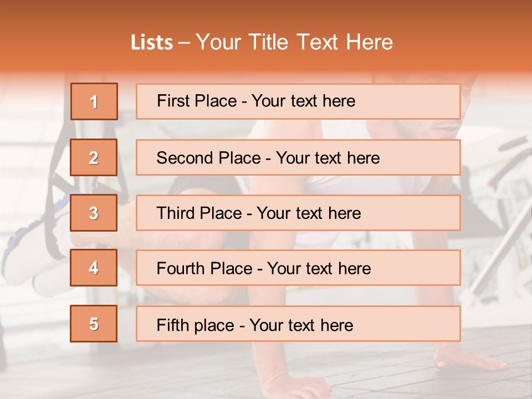Click 'Your Title Text Here' in the heading
The image size is (532, 399).
click(x=294, y=43)
